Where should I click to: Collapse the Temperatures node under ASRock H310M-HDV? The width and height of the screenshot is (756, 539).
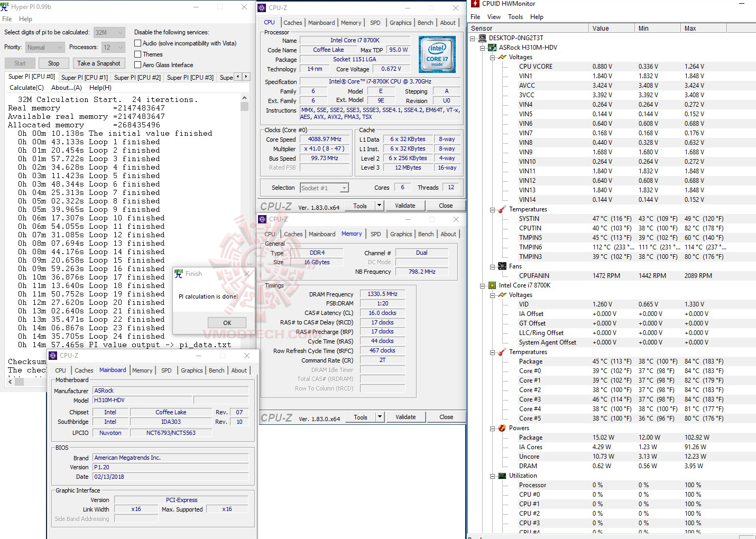(492, 209)
